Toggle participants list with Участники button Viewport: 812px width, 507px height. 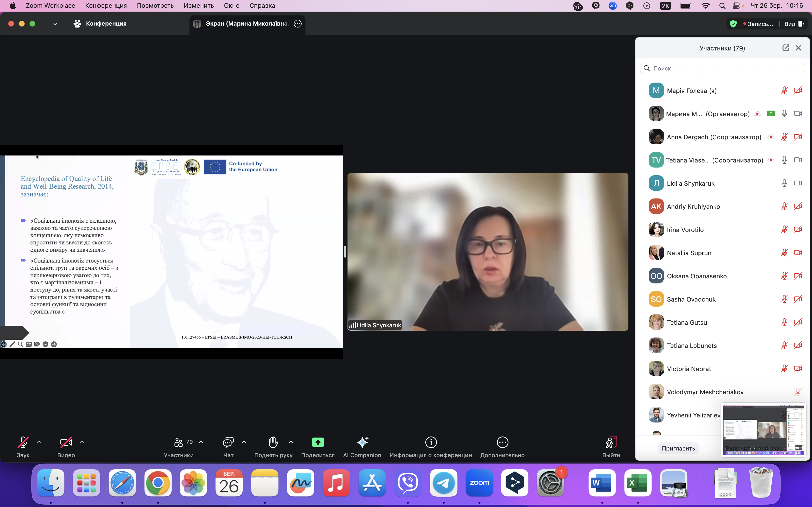tap(179, 442)
